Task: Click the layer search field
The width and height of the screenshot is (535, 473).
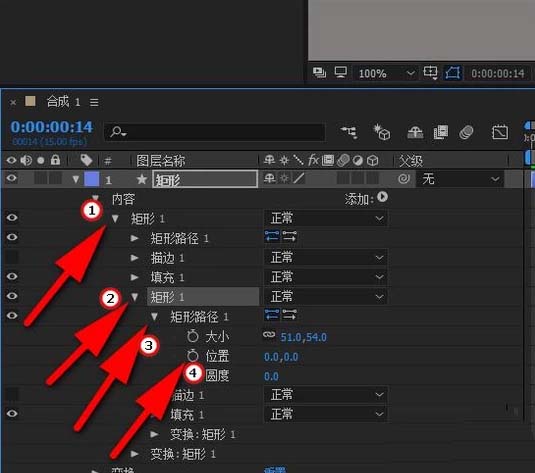Action: click(215, 132)
